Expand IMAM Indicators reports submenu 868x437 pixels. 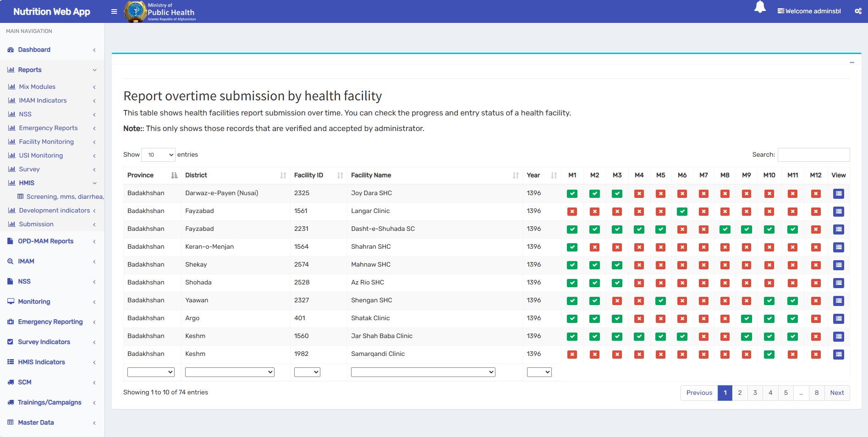click(43, 101)
